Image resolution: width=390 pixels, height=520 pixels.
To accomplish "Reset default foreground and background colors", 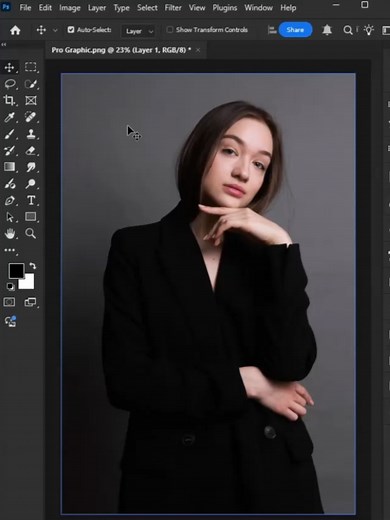I will coord(10,286).
